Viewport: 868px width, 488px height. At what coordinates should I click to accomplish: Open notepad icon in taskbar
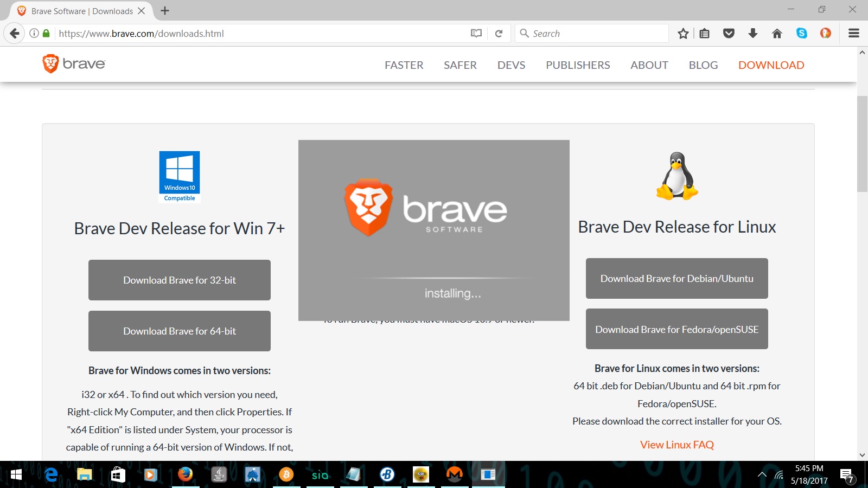(354, 474)
